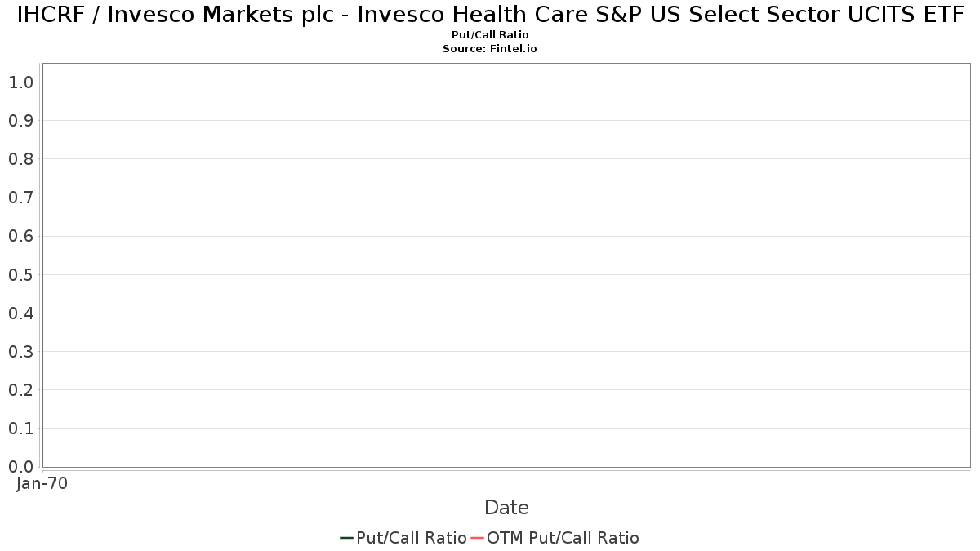
Task: Click the 0.3 y-axis tick label
Action: coord(20,352)
